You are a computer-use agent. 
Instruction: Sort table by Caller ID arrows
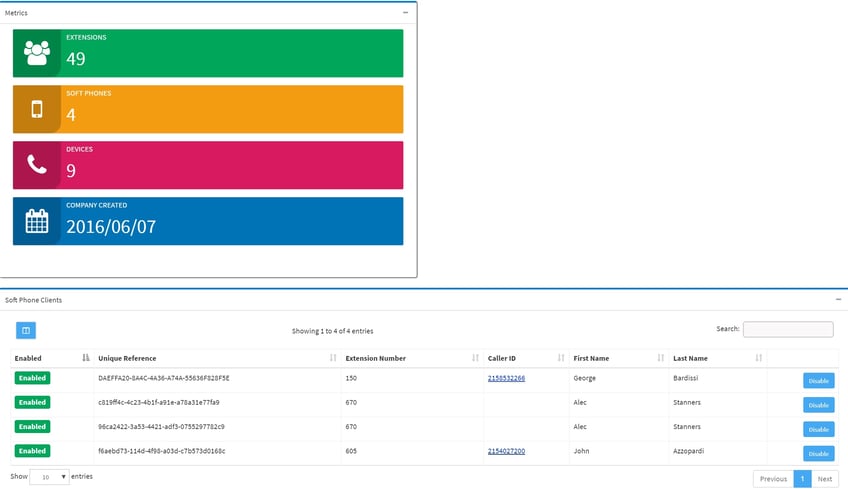coord(561,358)
